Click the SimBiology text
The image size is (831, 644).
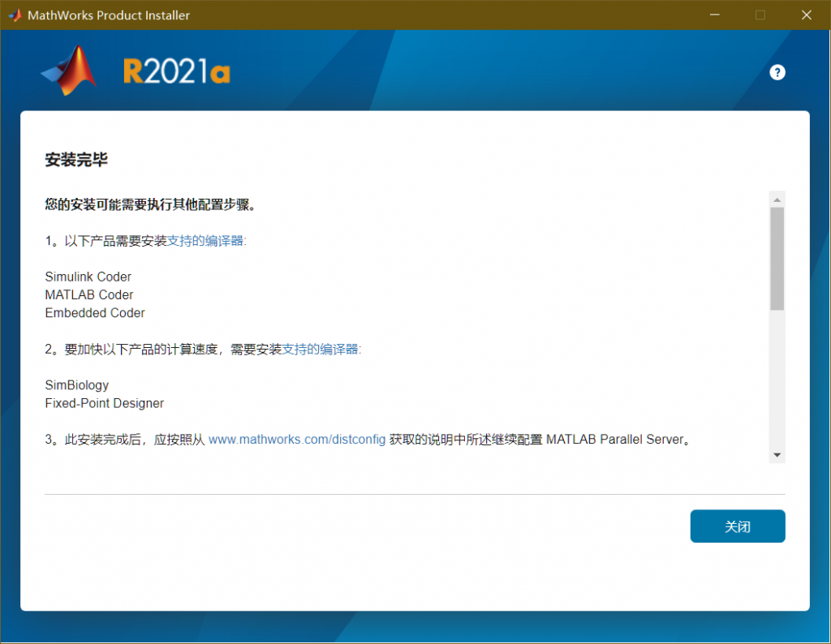(x=77, y=385)
